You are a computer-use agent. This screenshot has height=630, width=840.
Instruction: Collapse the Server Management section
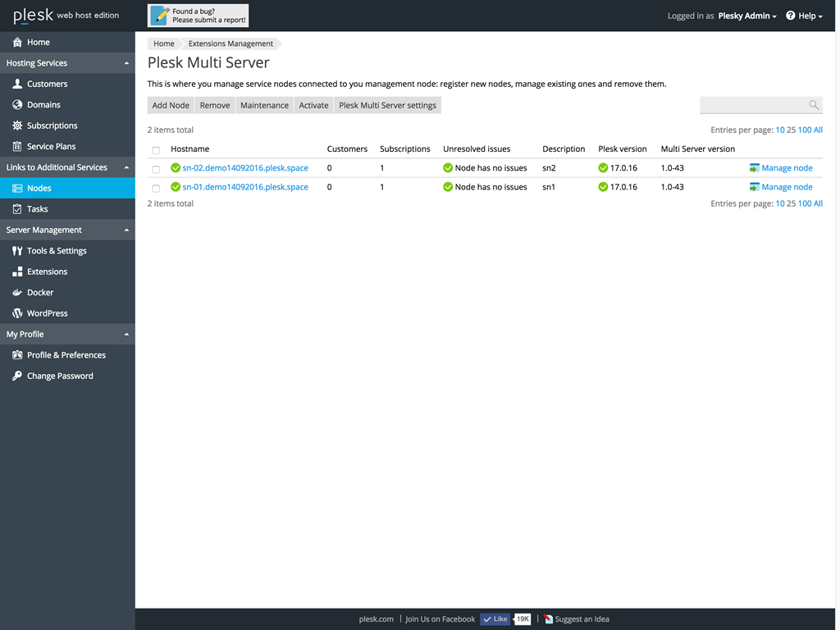(x=126, y=231)
